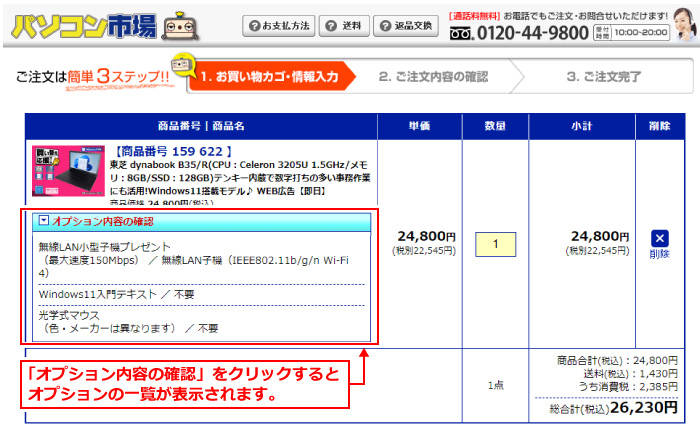Select step 2 ご注文内容の確認 tab
Viewport: 700px width, 440px height.
point(432,76)
